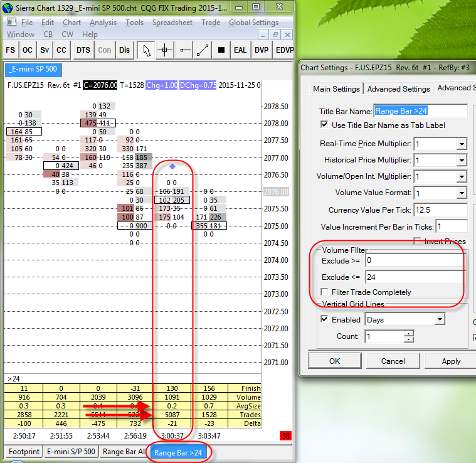Image resolution: width=476 pixels, height=463 pixels.
Task: Enable Filter Trade Completely checkbox
Action: tap(324, 292)
